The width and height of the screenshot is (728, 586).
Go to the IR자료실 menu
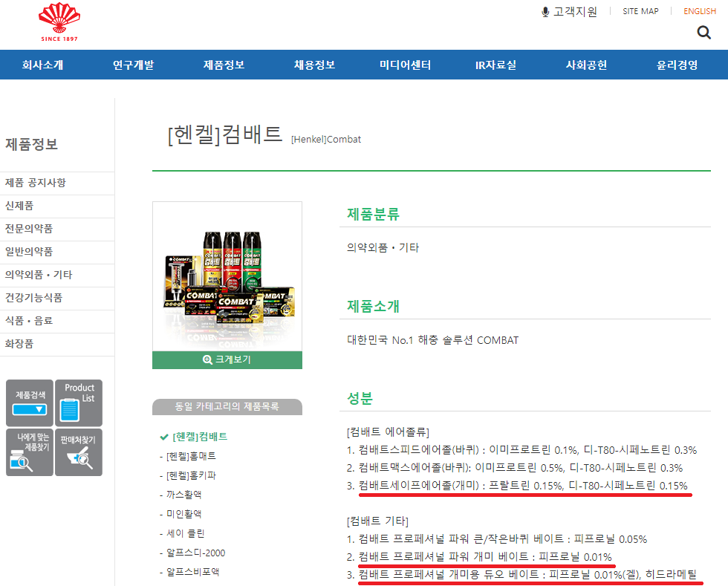click(x=495, y=65)
